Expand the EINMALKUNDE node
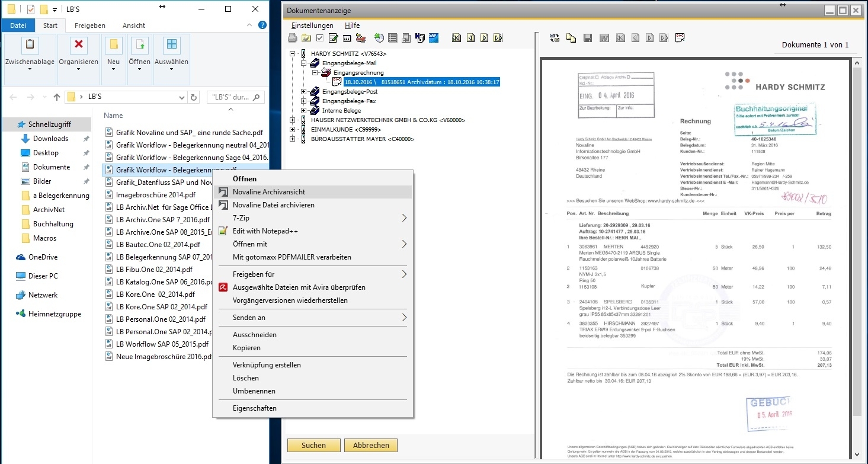 pos(293,130)
